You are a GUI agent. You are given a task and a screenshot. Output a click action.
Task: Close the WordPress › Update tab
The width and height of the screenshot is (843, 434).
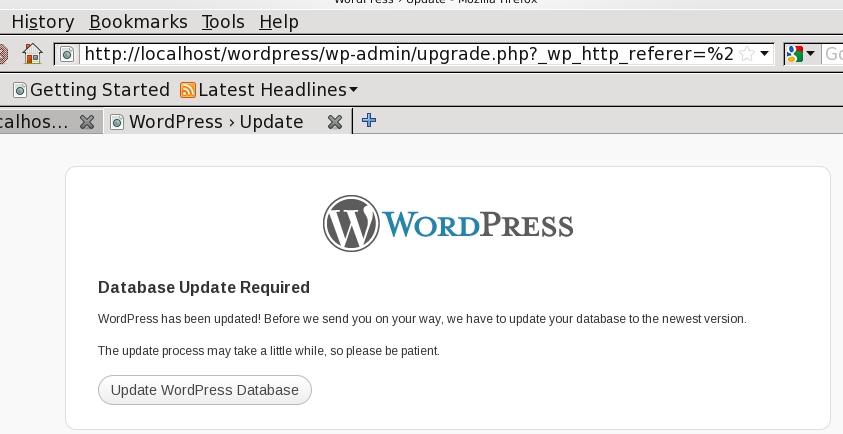(x=335, y=122)
